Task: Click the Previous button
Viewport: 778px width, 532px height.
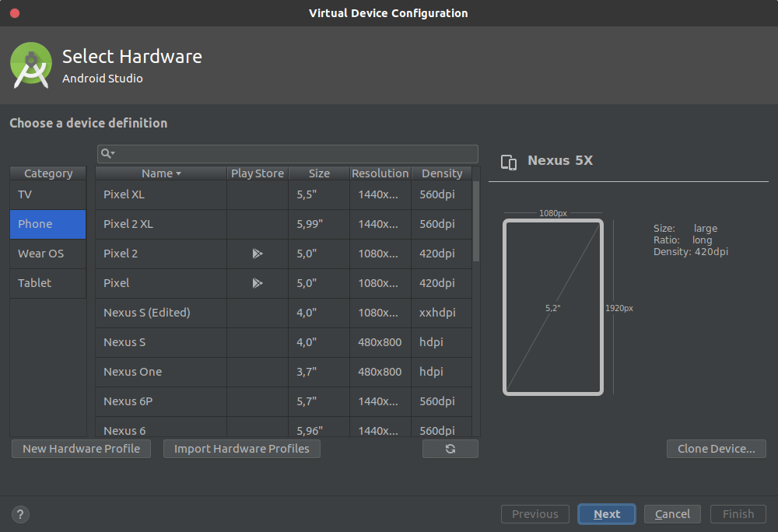Action: [535, 514]
